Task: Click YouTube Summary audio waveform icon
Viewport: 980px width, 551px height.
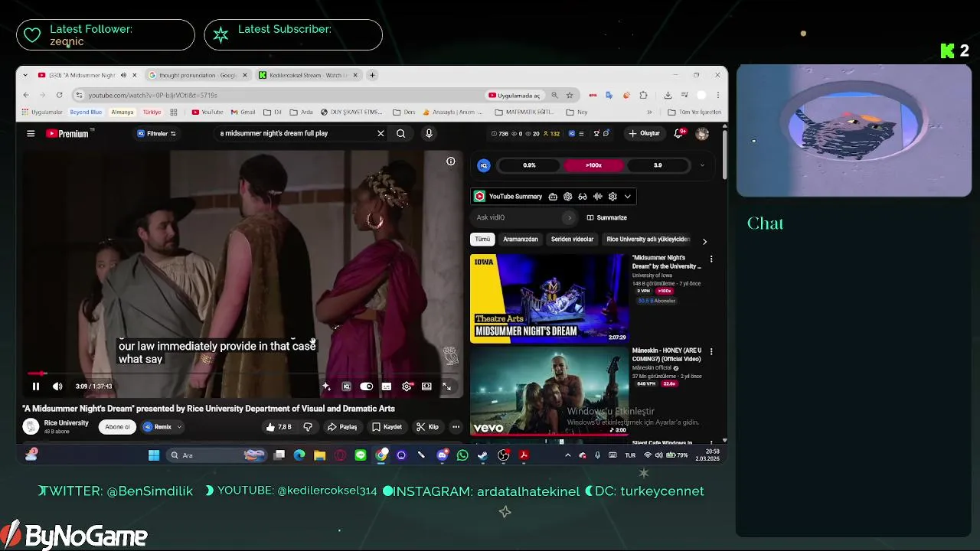Action: click(597, 197)
